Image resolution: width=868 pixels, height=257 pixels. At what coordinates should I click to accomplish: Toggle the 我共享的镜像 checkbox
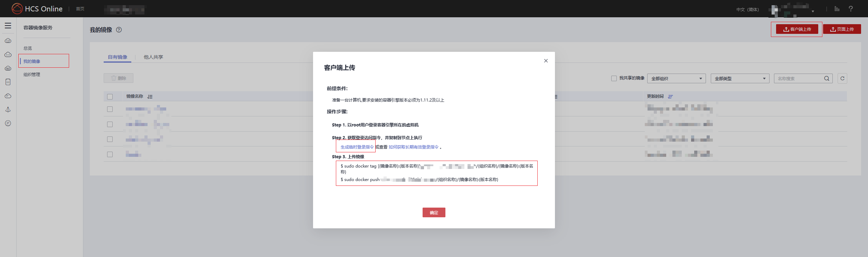coord(614,78)
